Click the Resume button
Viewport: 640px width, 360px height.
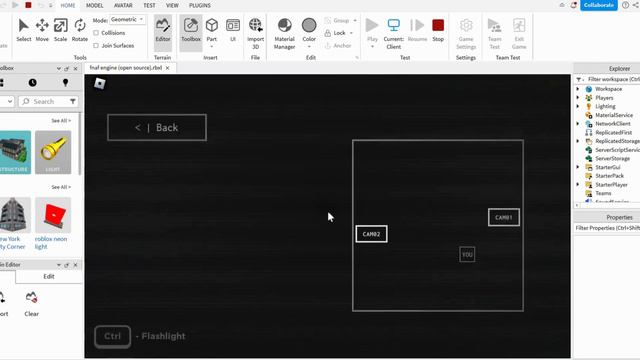coord(417,30)
